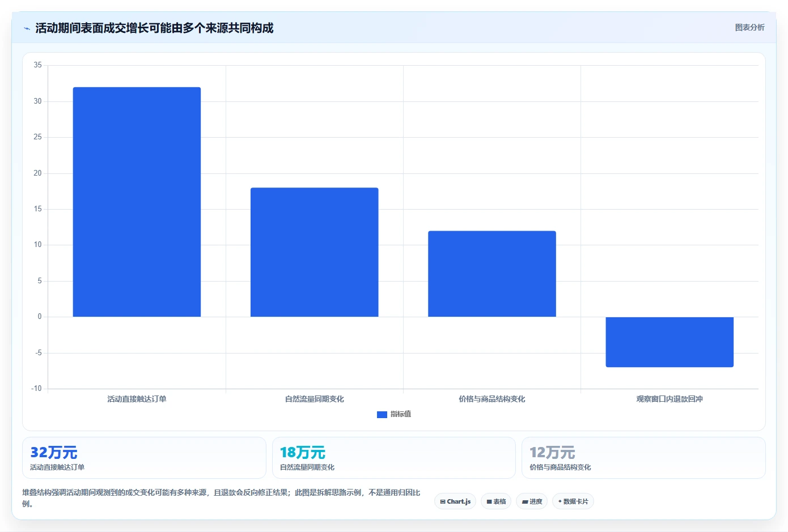Open the 18万元 stat card
Viewport: 788px width, 532px height.
[x=394, y=458]
